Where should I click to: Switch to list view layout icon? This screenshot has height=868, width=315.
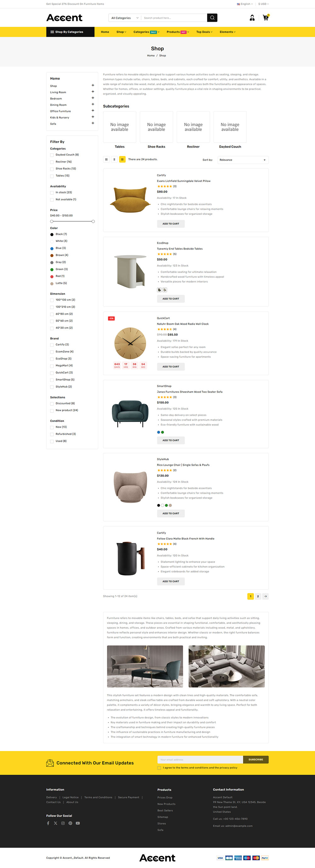[122, 159]
